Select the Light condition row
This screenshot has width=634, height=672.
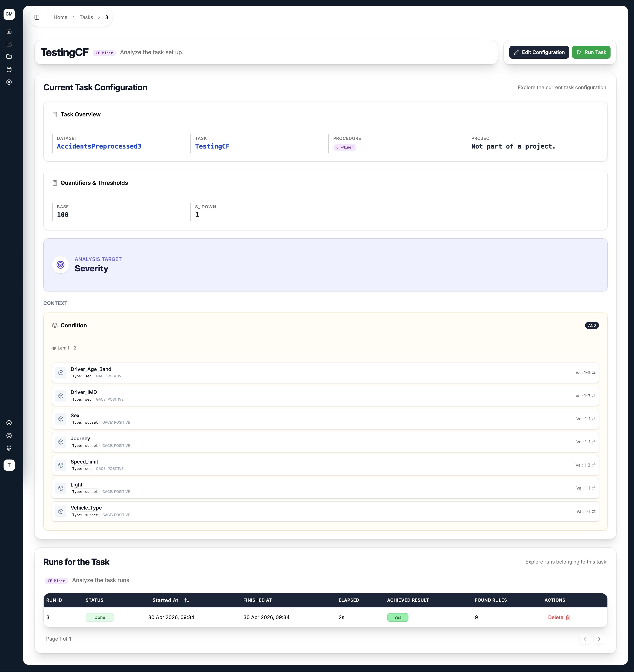click(325, 488)
